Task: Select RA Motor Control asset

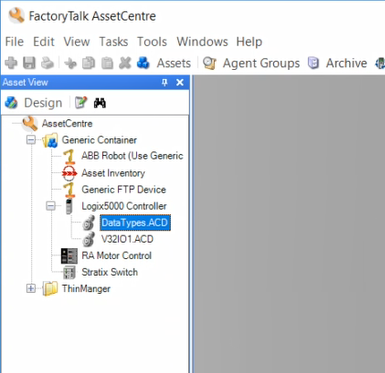Action: coord(116,256)
